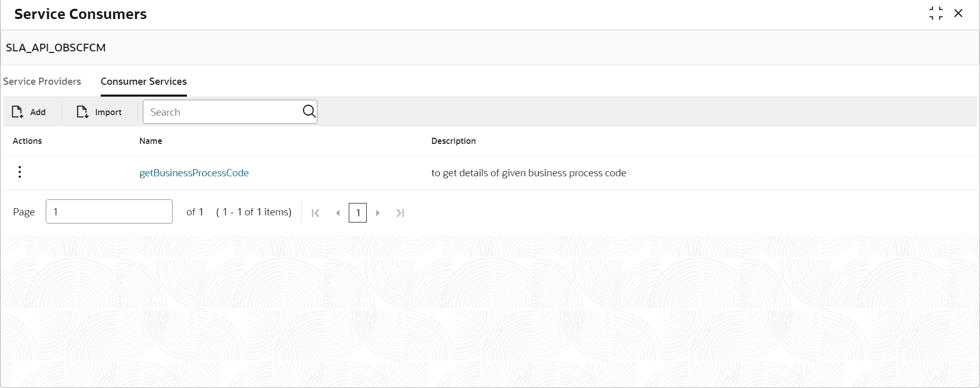
Task: Go to the next page arrow
Action: pos(378,213)
